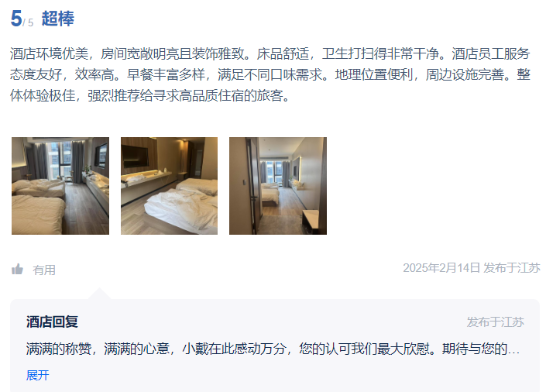
Task: Click 发布于江苏 beside the review date
Action: click(511, 268)
